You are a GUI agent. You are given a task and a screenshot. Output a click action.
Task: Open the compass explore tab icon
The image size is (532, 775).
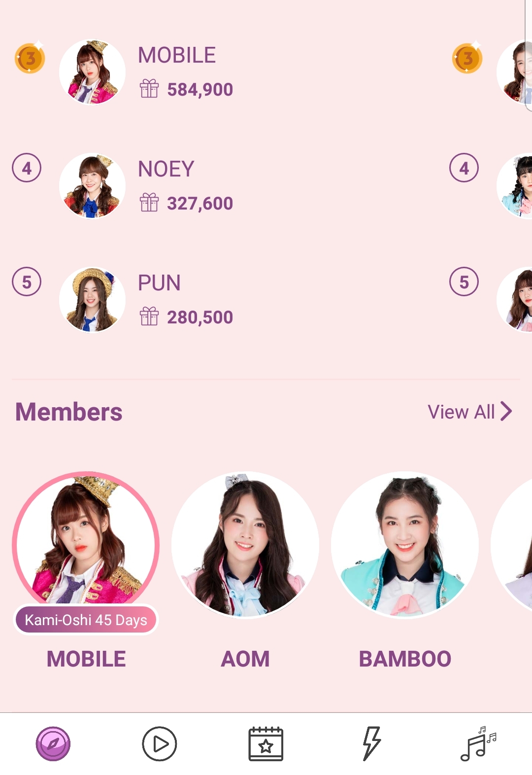pyautogui.click(x=53, y=743)
